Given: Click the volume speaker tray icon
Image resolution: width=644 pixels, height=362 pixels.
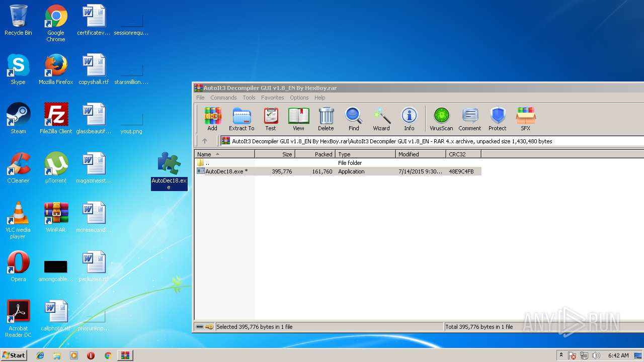Looking at the screenshot, I should pos(596,355).
